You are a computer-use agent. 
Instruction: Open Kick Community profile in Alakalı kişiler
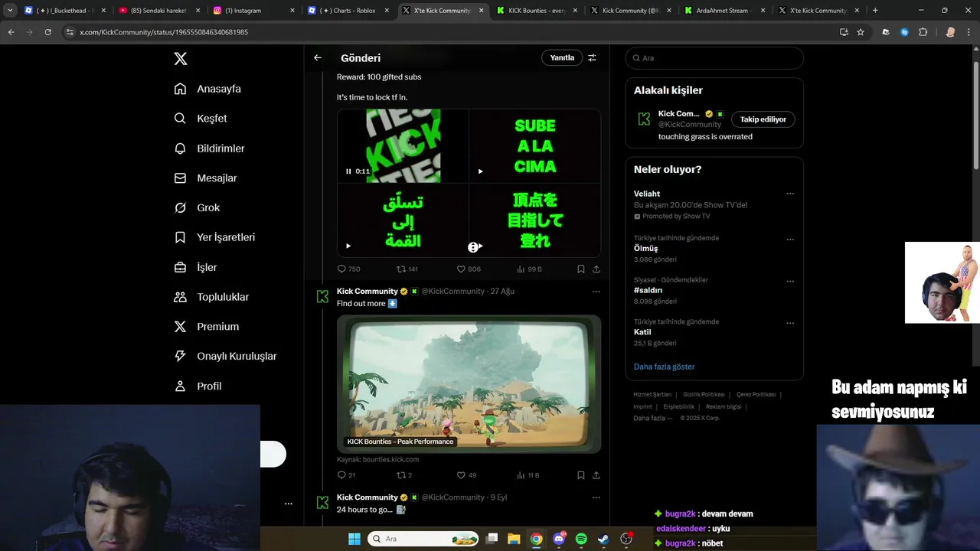[x=678, y=114]
